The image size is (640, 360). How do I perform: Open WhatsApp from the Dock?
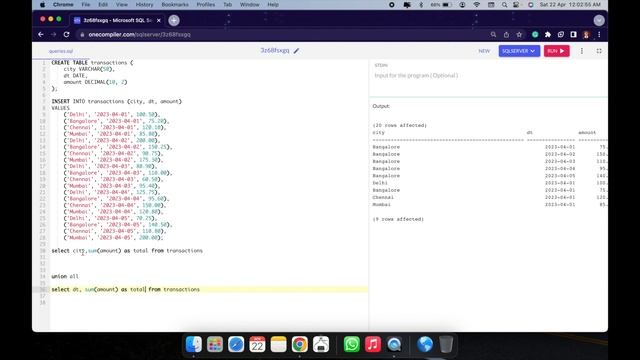tap(351, 344)
